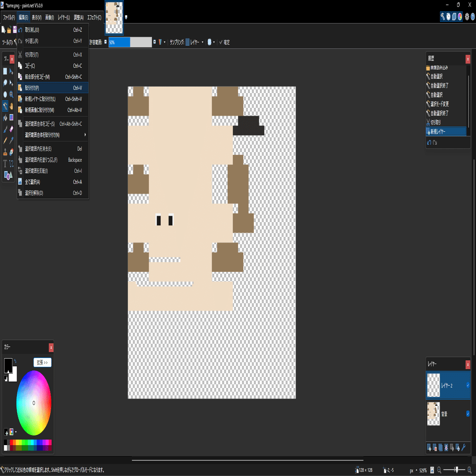Viewport: 476px width, 476px height.
Task: Toggle Tools window button in top right
Action: 443,17
